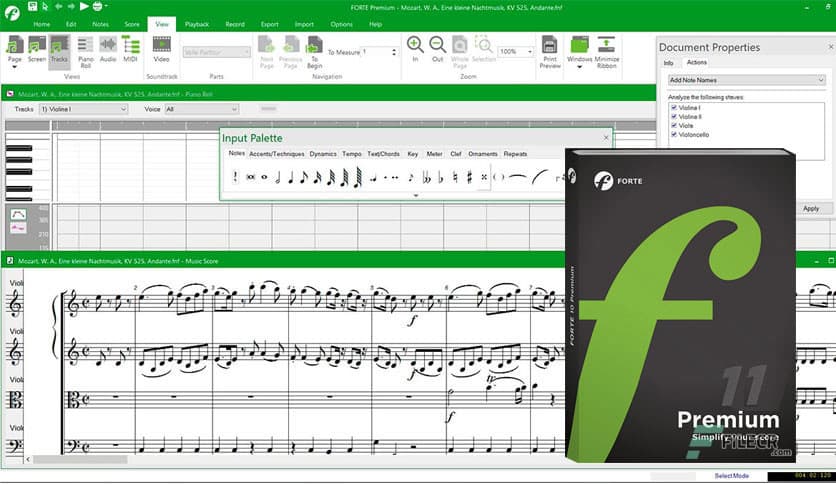Open the Voice All dropdown
The height and width of the screenshot is (484, 836).
click(201, 109)
